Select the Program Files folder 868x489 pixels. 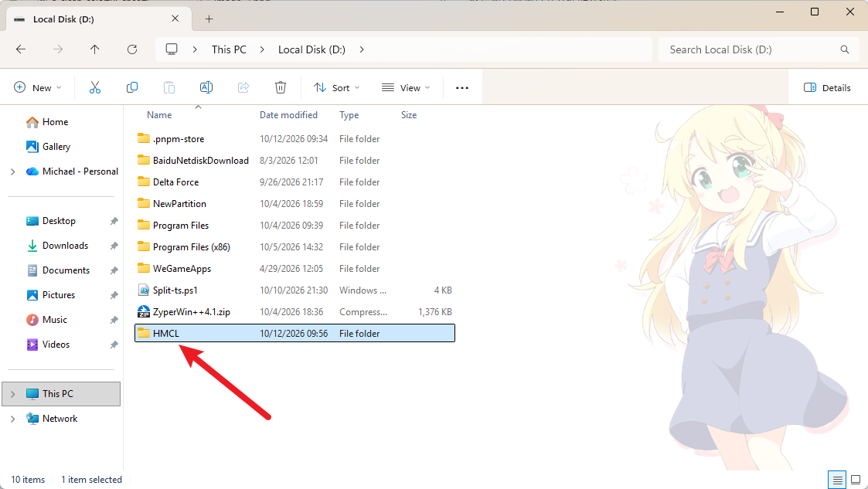coord(294,225)
